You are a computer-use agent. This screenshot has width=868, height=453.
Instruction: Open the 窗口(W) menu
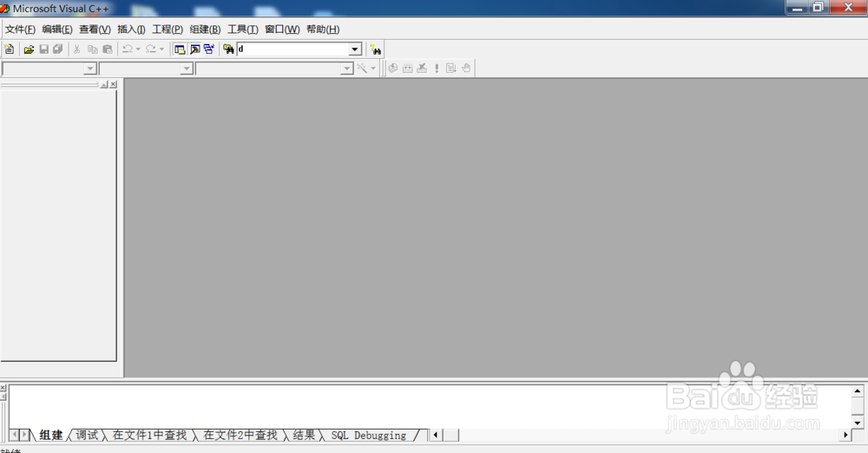point(282,30)
